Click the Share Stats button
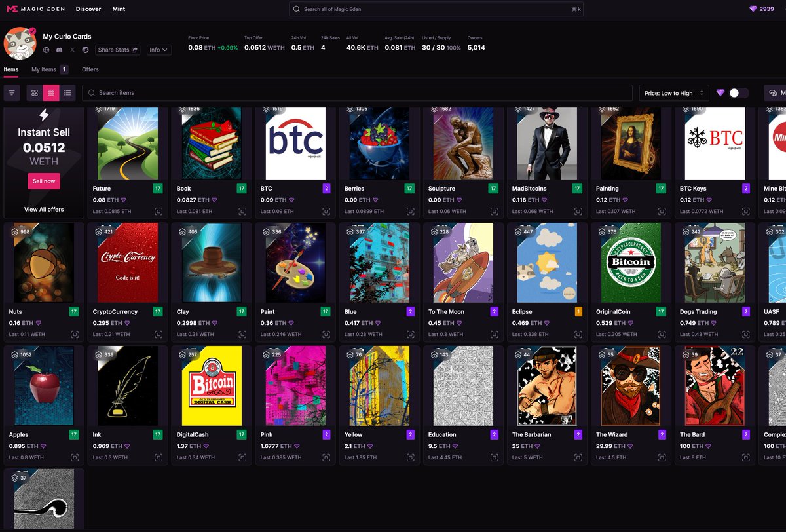This screenshot has width=786, height=532. [x=118, y=50]
